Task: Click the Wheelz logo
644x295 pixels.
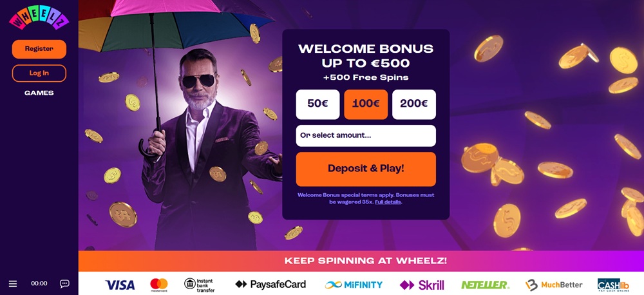Action: [x=39, y=17]
